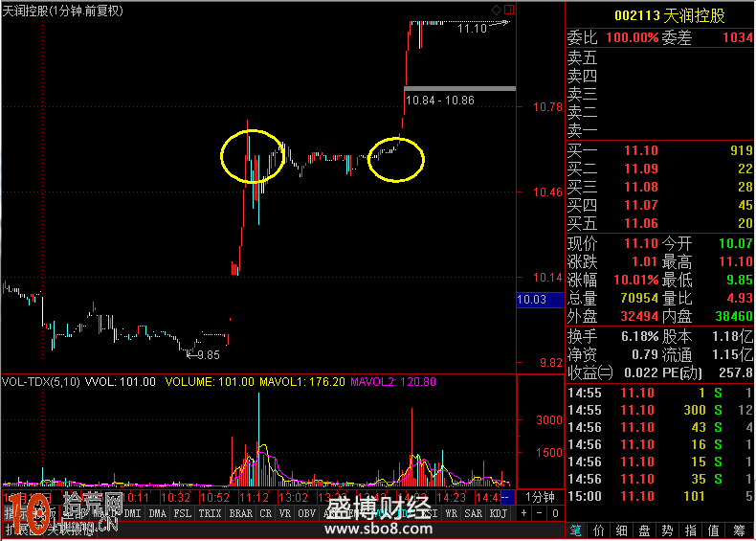Click the 买一 volume 919
756x541 pixels.
click(742, 150)
